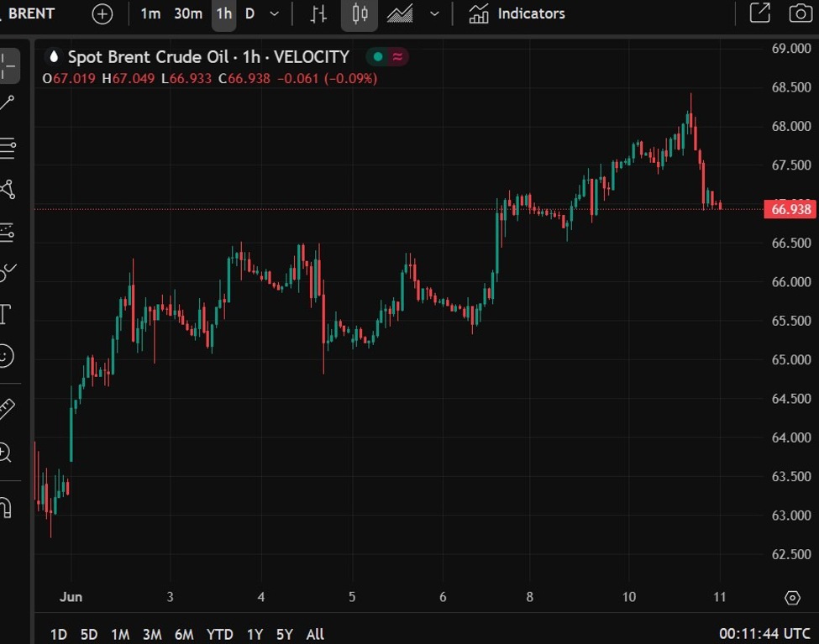The image size is (819, 644).
Task: Toggle magnet mode in left toolbar
Action: pyautogui.click(x=5, y=507)
